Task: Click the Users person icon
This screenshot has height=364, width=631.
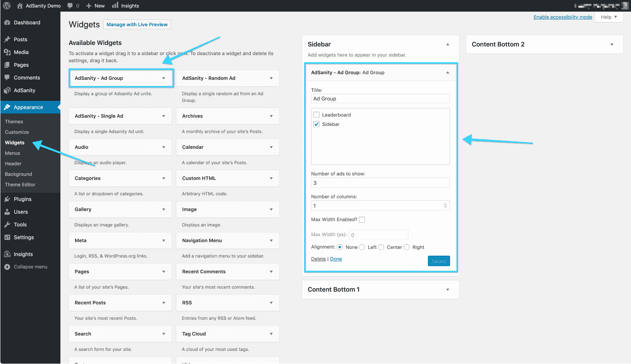Action: (7, 212)
